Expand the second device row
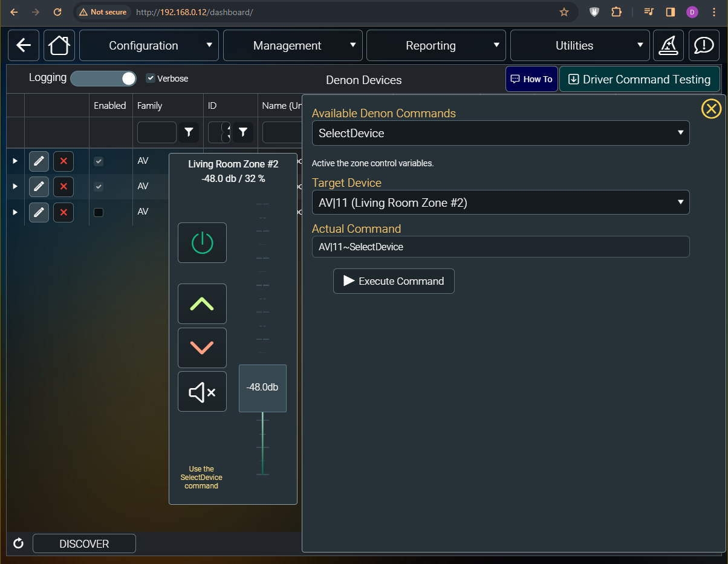 coord(15,186)
